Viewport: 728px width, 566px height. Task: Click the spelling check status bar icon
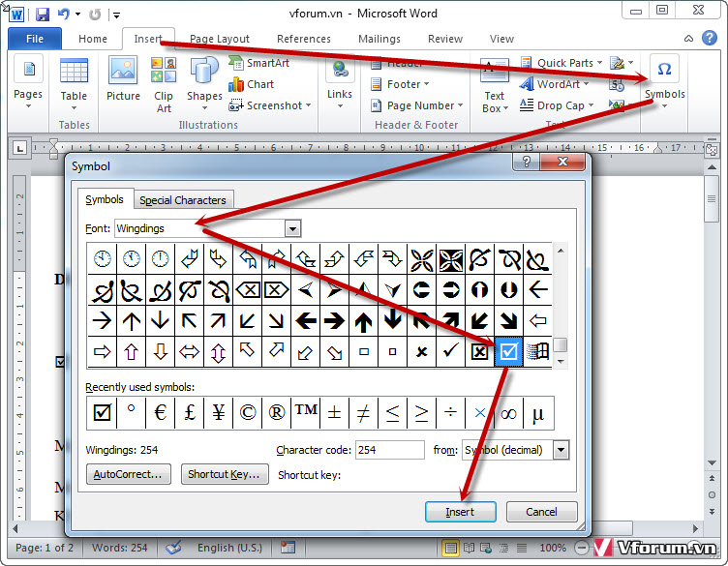click(173, 548)
